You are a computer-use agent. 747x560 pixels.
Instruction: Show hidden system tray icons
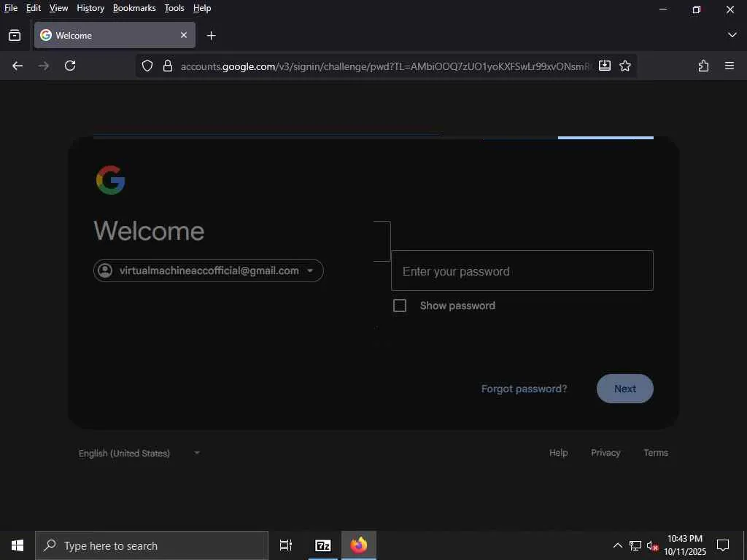(617, 545)
